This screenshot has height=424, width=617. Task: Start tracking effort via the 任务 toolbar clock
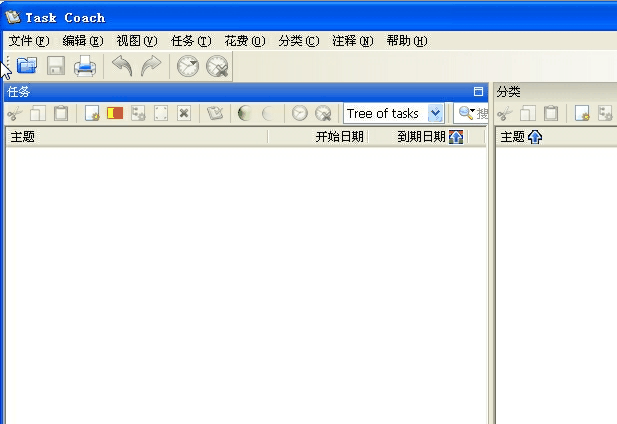[299, 114]
